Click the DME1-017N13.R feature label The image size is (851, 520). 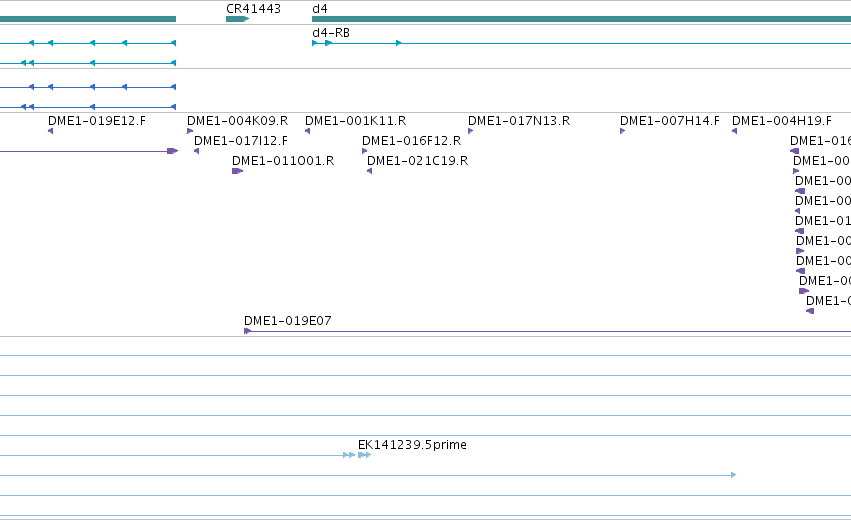pos(519,121)
